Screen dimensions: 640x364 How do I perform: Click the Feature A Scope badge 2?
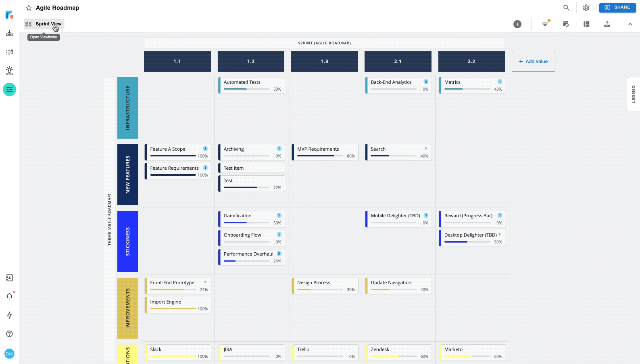click(205, 149)
